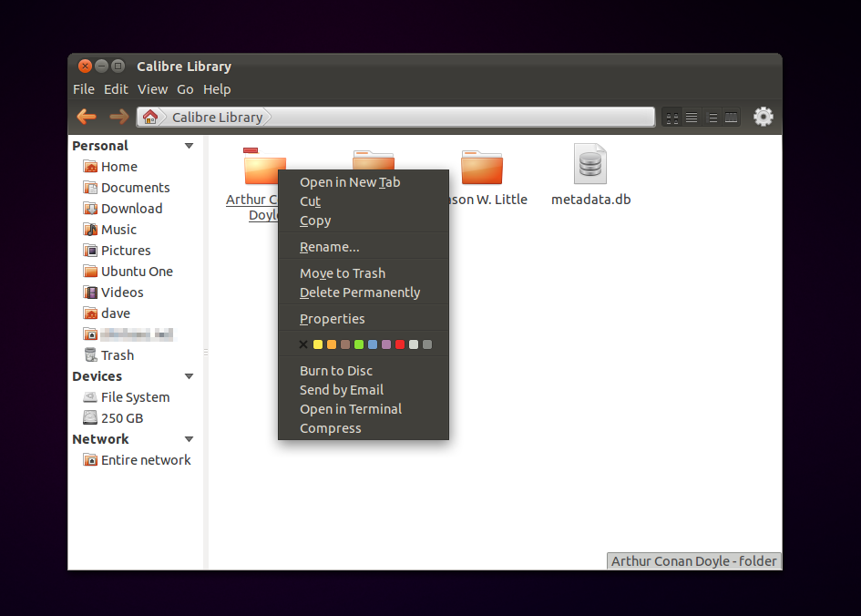The height and width of the screenshot is (616, 861).
Task: Open the Download sidebar folder
Action: click(122, 208)
